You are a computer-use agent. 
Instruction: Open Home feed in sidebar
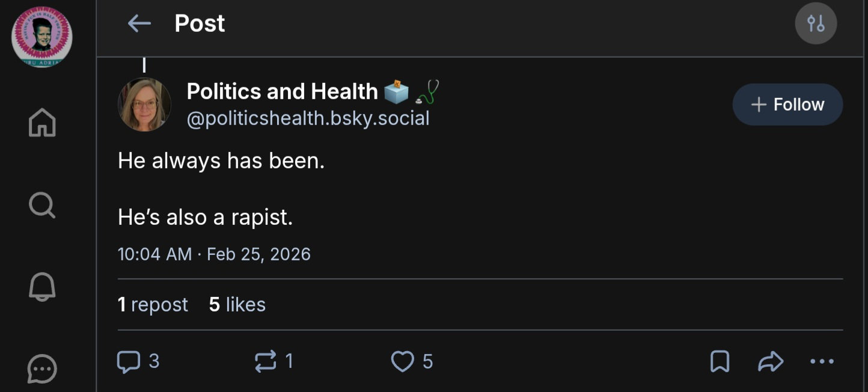pyautogui.click(x=42, y=123)
